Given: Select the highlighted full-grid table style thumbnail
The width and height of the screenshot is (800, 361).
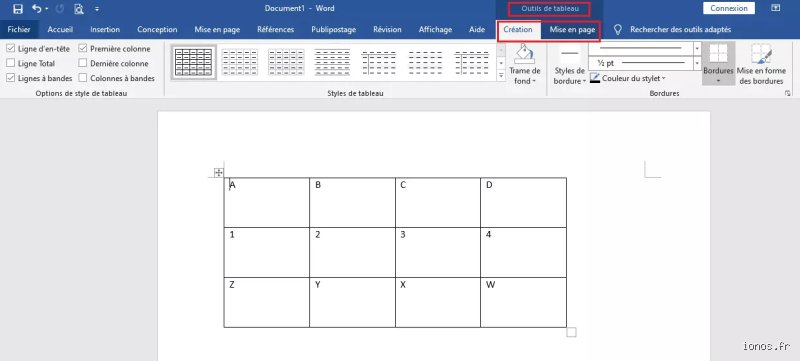Looking at the screenshot, I should [194, 62].
